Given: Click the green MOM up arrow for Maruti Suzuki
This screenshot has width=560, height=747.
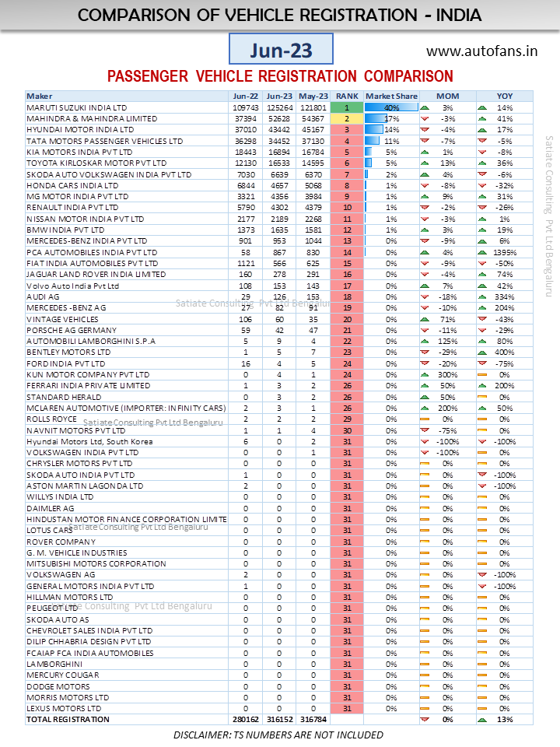Looking at the screenshot, I should pos(425,108).
